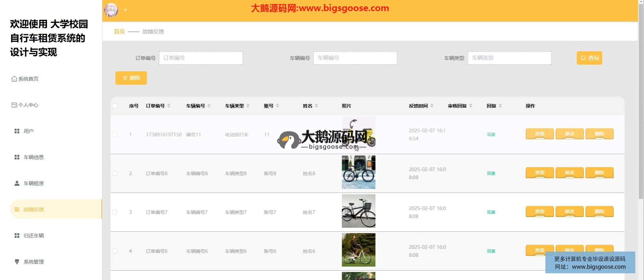
Task: Check the checkbox for row 1
Action: 115,135
